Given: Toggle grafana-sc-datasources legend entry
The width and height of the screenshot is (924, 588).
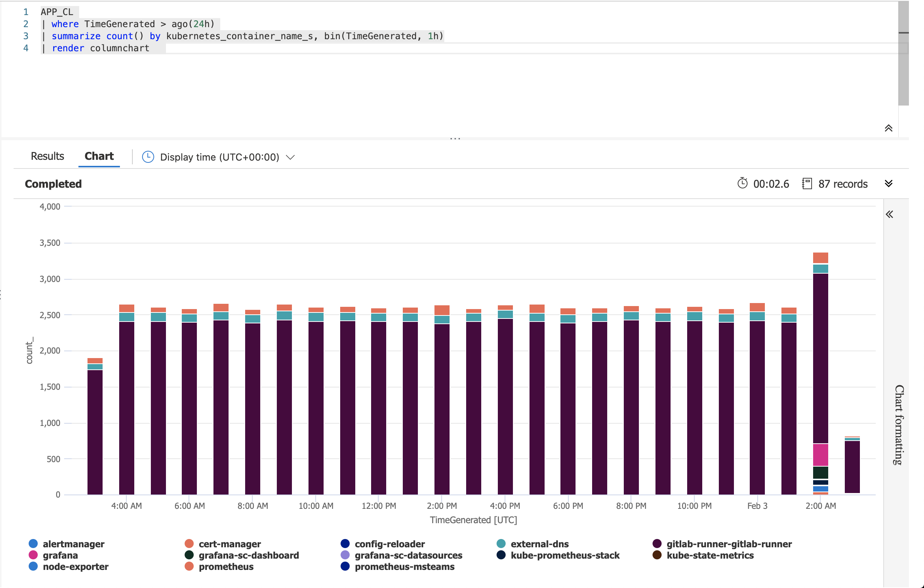Looking at the screenshot, I should 401,556.
